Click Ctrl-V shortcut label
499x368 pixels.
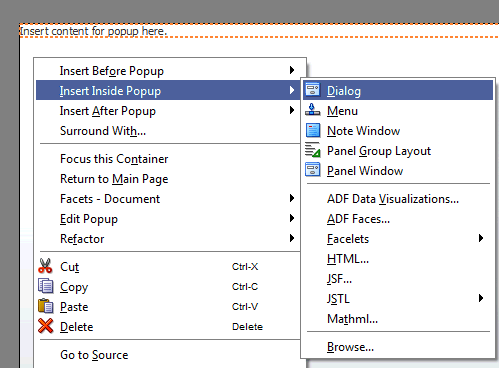[245, 306]
